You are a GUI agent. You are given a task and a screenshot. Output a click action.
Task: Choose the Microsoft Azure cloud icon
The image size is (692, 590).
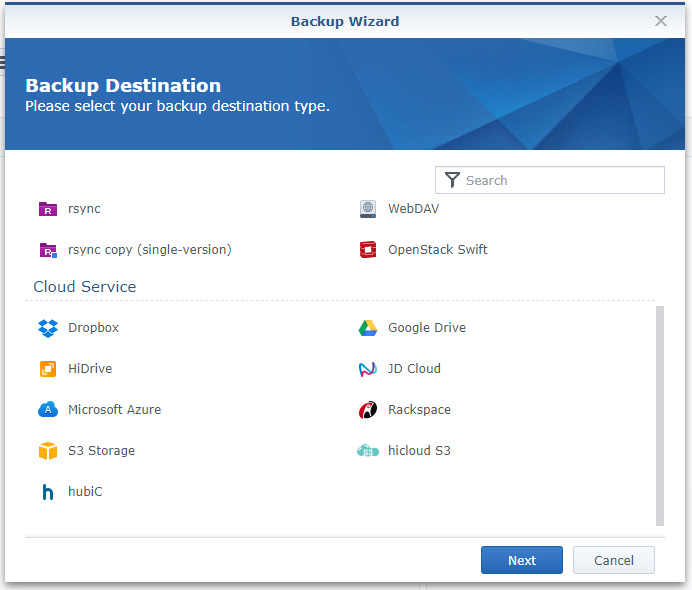coord(48,410)
